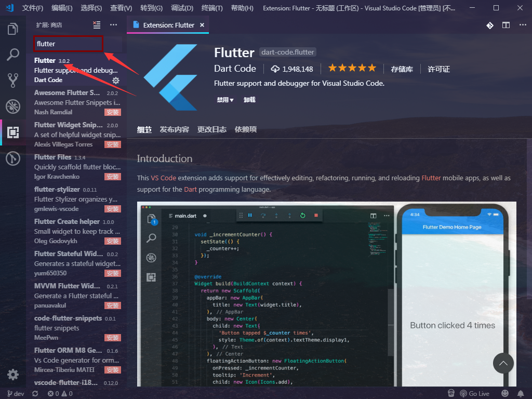
Task: Open the 终端(T) menu
Action: pos(212,8)
